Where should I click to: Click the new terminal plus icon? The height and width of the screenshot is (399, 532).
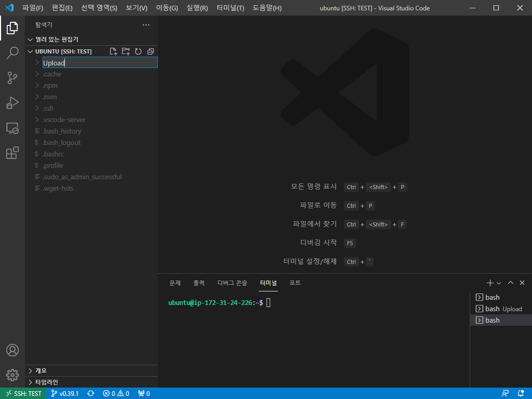tap(490, 283)
